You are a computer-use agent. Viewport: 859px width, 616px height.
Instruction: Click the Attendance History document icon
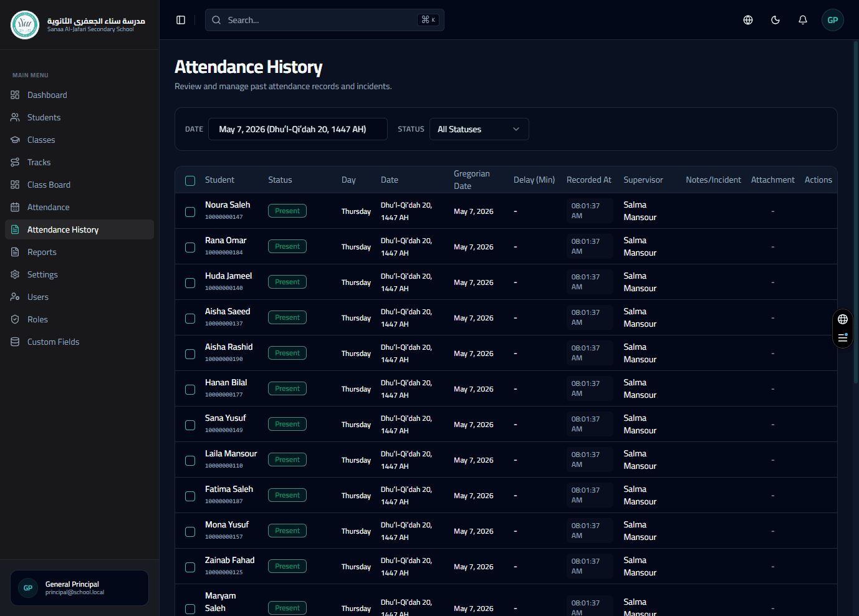click(15, 229)
